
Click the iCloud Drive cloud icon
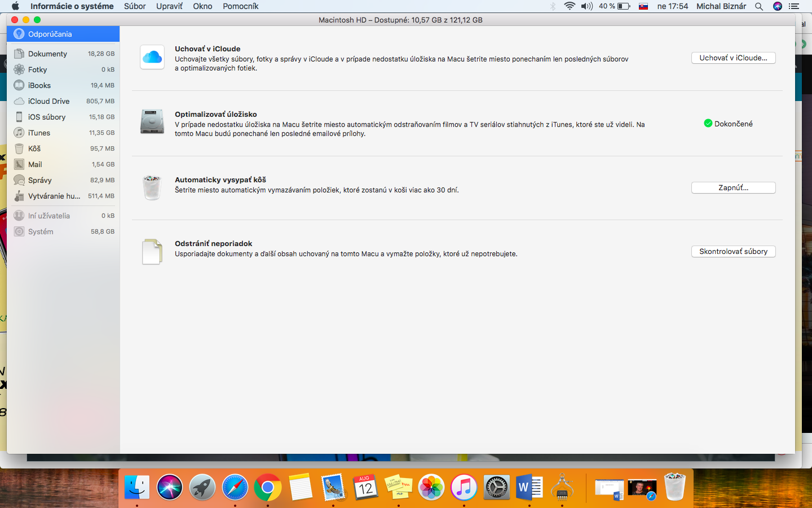19,101
